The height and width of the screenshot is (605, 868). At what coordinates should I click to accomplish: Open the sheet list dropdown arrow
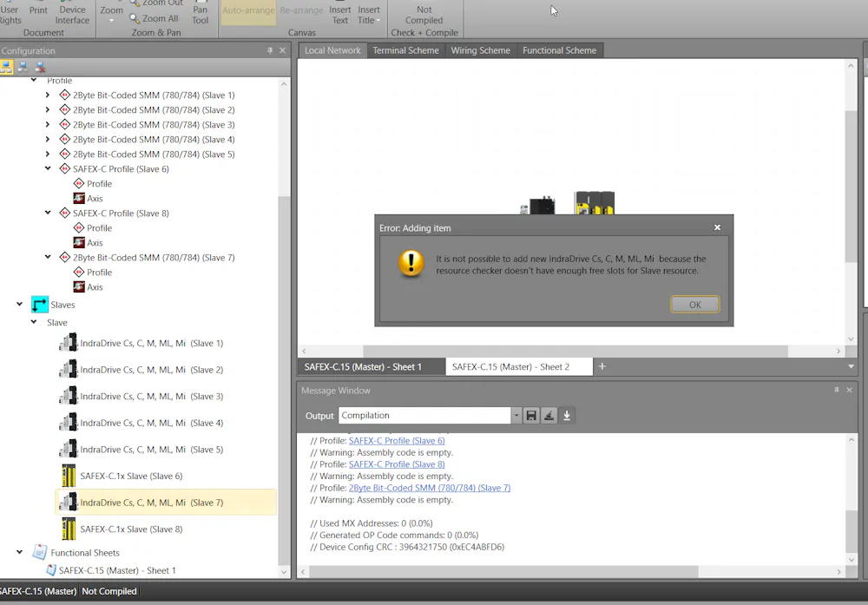[x=851, y=366]
